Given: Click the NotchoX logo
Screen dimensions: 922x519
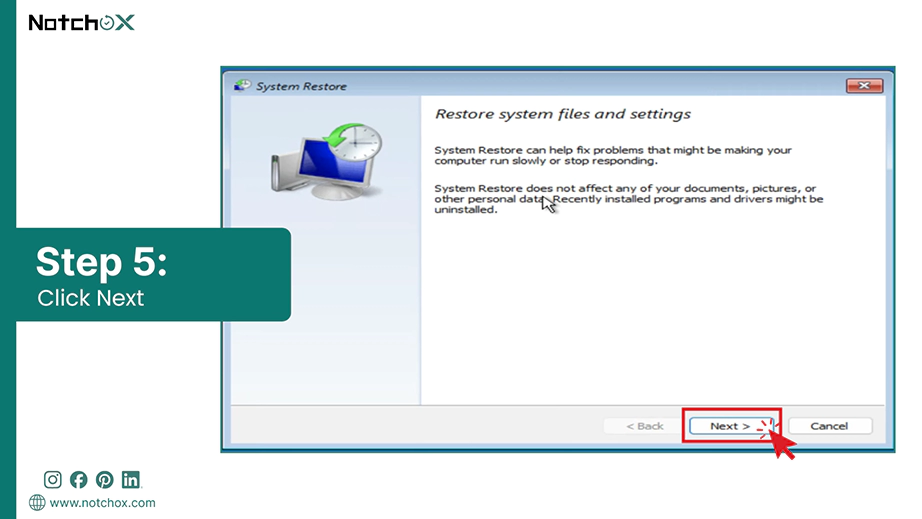Looking at the screenshot, I should (x=82, y=22).
